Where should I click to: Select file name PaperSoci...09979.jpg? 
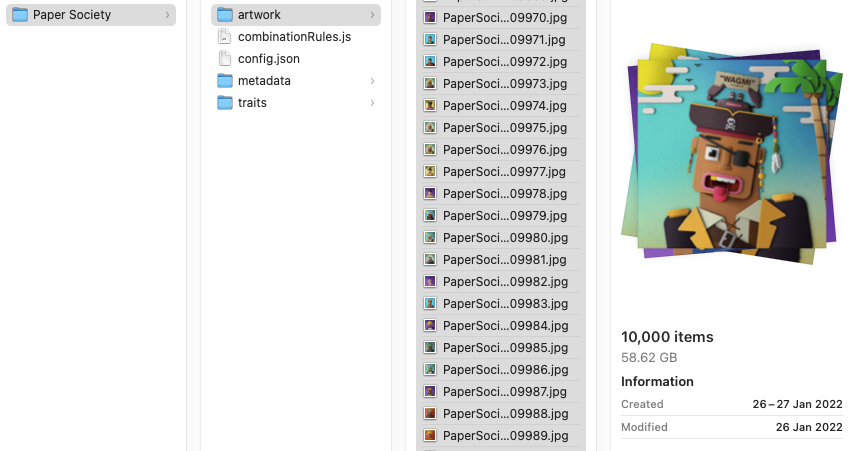click(x=505, y=215)
